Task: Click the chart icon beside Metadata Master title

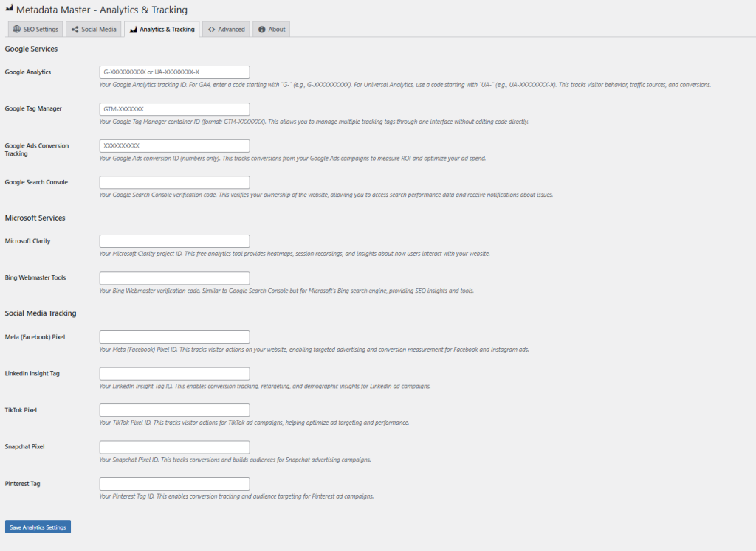Action: click(x=9, y=8)
